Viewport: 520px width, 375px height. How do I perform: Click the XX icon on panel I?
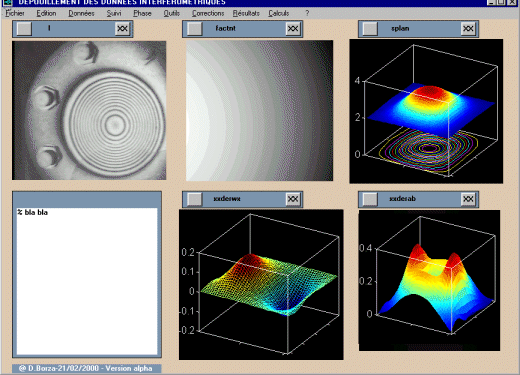pyautogui.click(x=122, y=29)
